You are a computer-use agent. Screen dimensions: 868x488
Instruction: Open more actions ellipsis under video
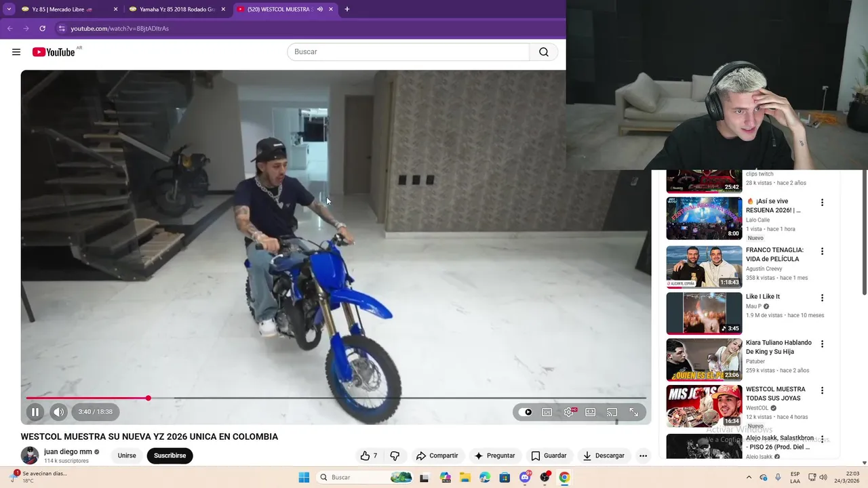click(643, 455)
